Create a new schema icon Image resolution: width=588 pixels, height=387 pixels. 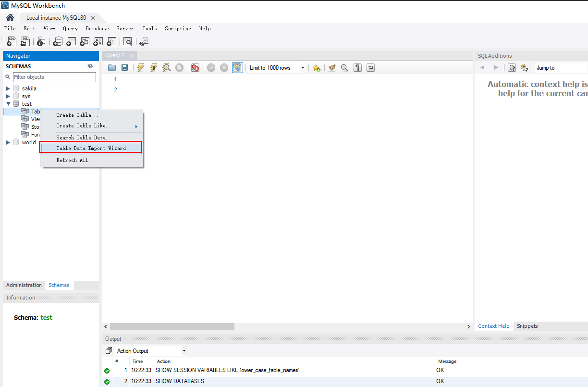point(58,42)
